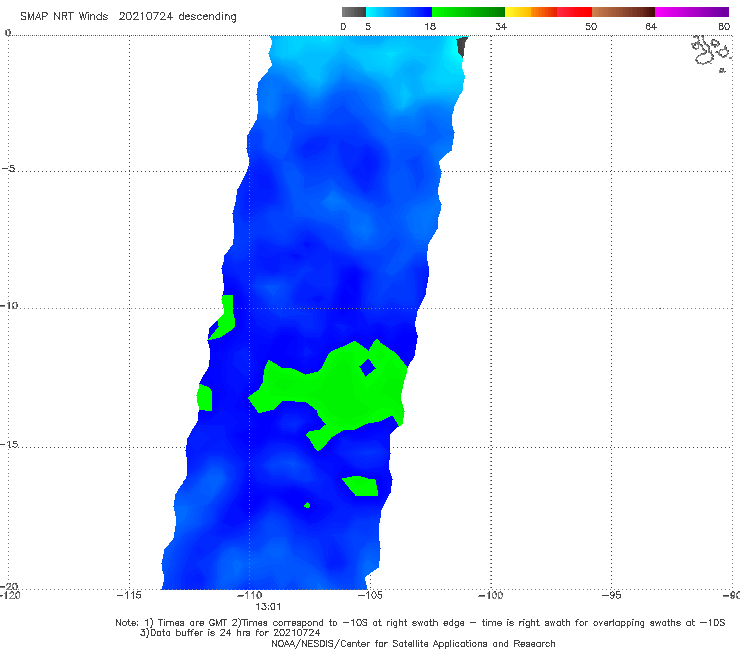Click the colorbar label 64

(x=651, y=27)
